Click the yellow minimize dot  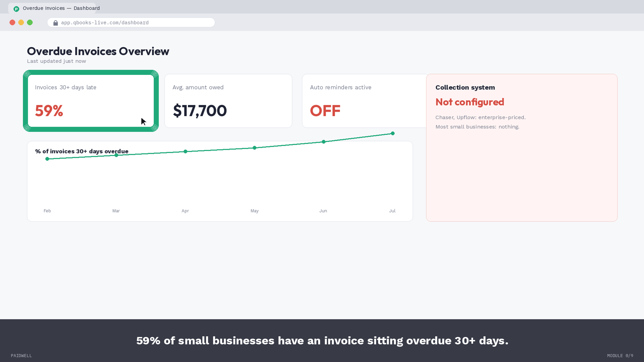tap(21, 22)
